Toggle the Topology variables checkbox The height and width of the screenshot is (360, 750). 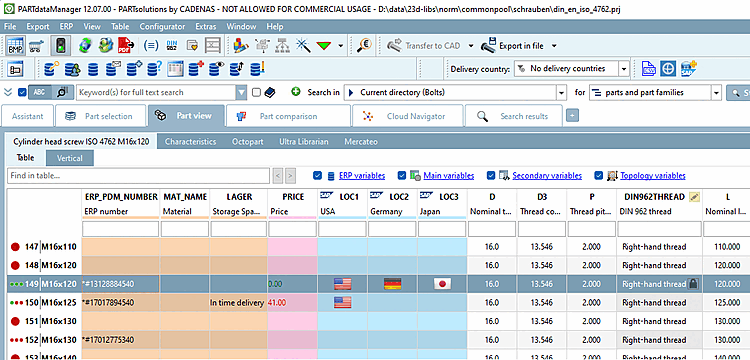coord(598,175)
